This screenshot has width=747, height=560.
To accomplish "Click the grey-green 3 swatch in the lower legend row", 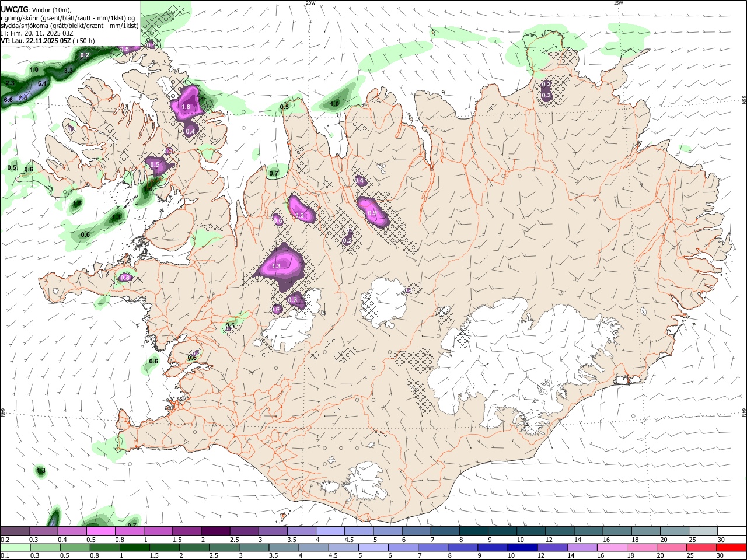I will [x=254, y=548].
